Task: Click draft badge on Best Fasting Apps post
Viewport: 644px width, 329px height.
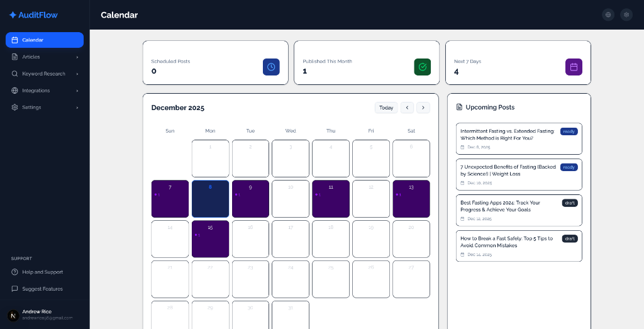Action: [x=570, y=203]
